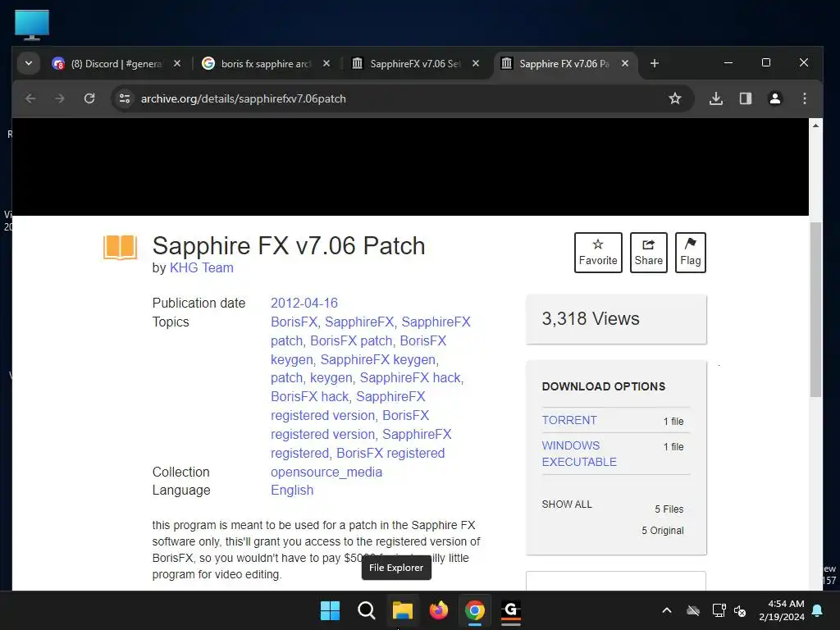
Task: Close the SapphireFX v7.06 Setup tab
Action: point(476,63)
